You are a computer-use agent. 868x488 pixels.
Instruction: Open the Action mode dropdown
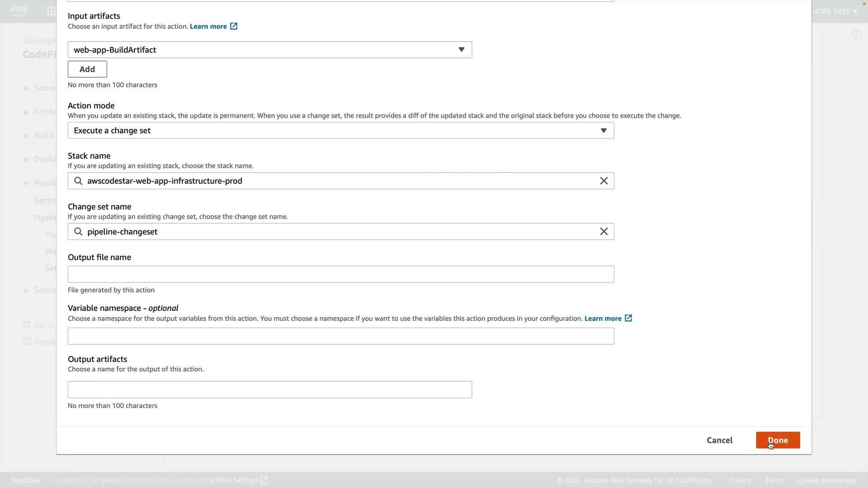coord(341,131)
